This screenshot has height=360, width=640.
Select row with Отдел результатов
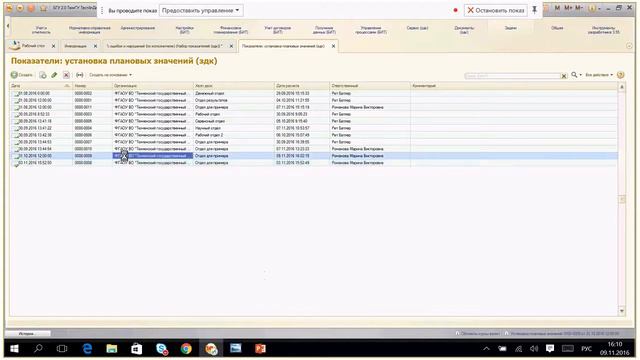(313, 100)
